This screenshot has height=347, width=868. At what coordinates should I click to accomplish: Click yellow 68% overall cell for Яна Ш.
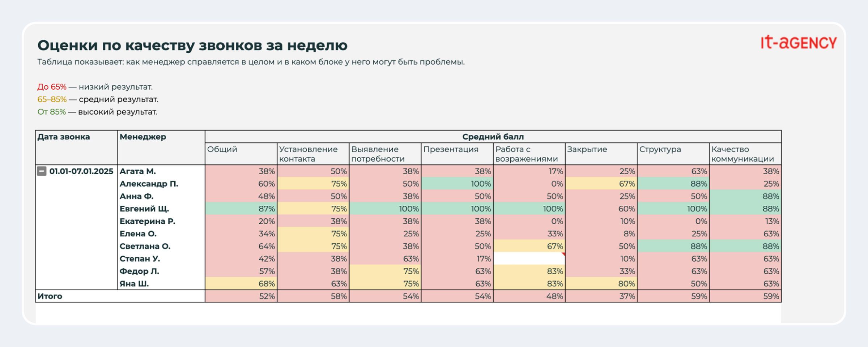click(241, 284)
